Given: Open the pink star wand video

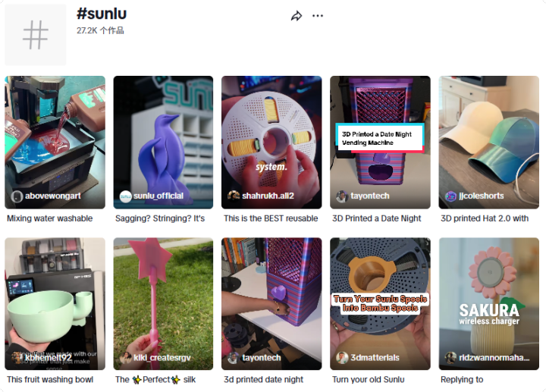Looking at the screenshot, I should [163, 303].
